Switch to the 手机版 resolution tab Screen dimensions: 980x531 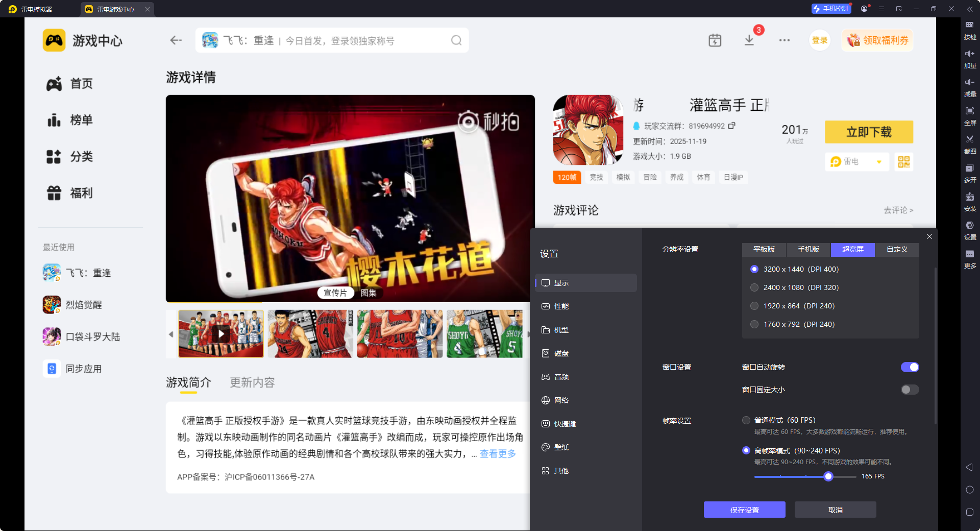click(808, 250)
